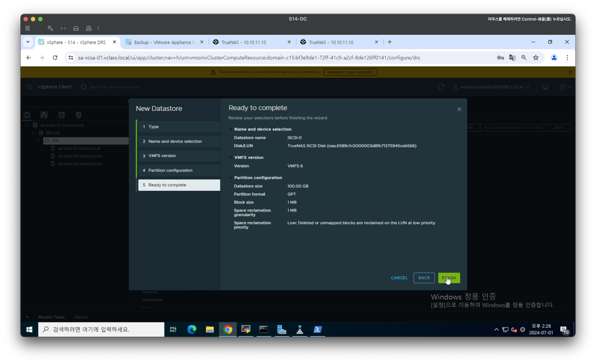596x364 pixels.
Task: Open a new browser tab
Action: click(389, 42)
